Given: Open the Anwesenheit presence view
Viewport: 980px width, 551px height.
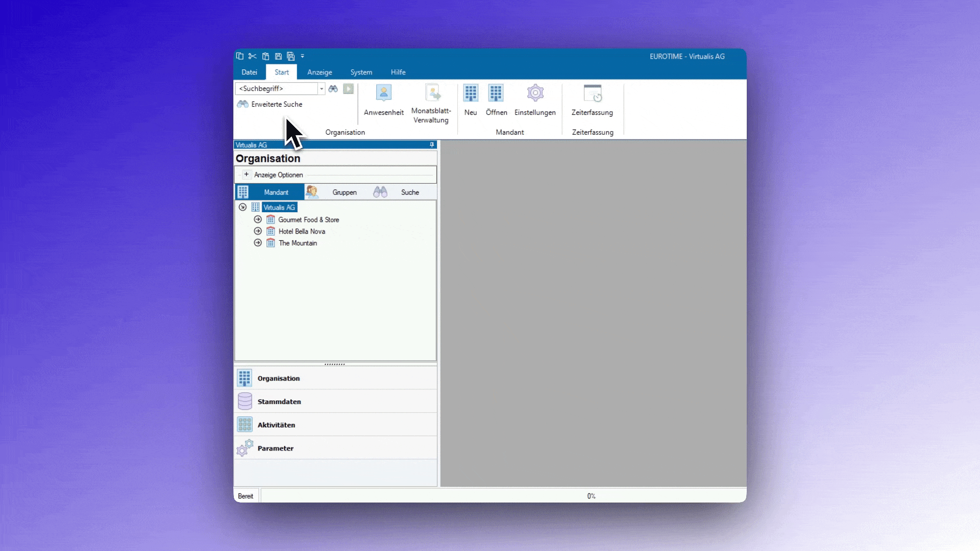Looking at the screenshot, I should click(x=383, y=100).
